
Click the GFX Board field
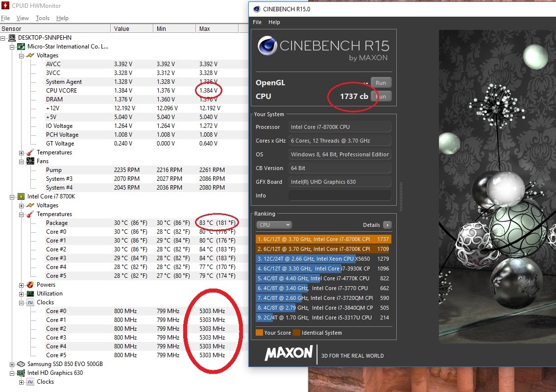coord(339,182)
